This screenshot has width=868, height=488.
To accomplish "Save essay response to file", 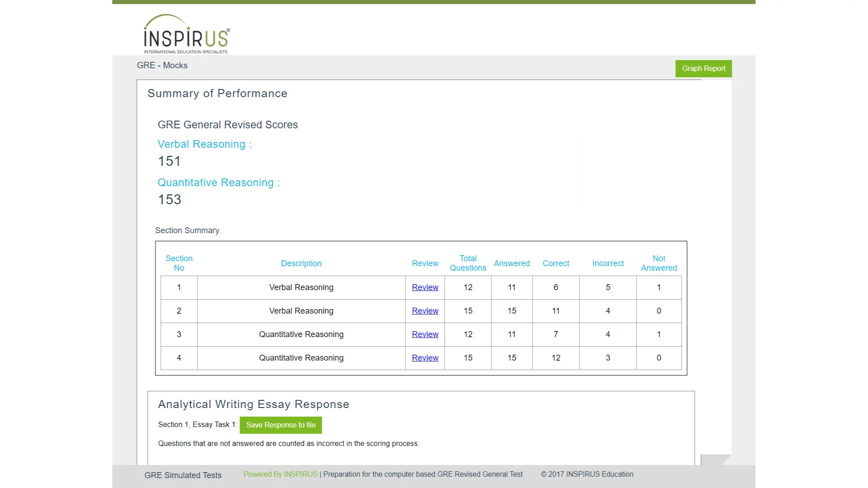I will coord(281,425).
